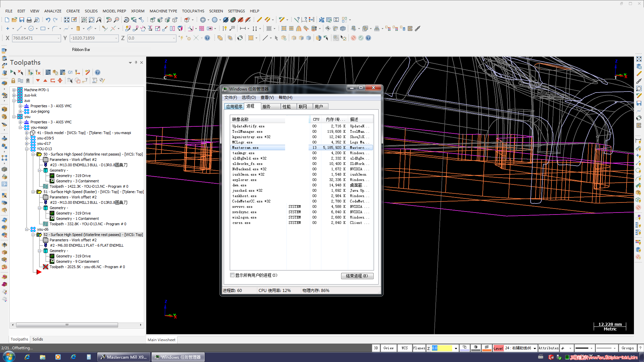Screen dimensions: 644x362
Task: Click the Open file folder icon
Action: [14, 20]
